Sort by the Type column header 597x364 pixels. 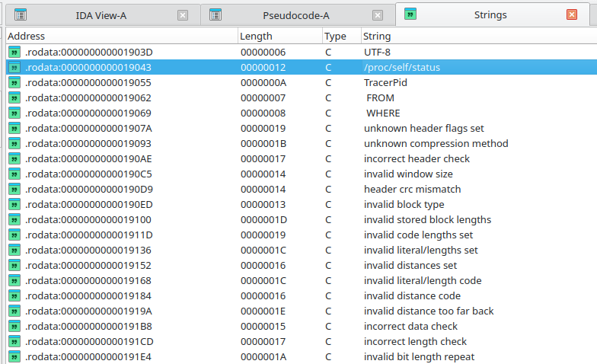(x=342, y=37)
